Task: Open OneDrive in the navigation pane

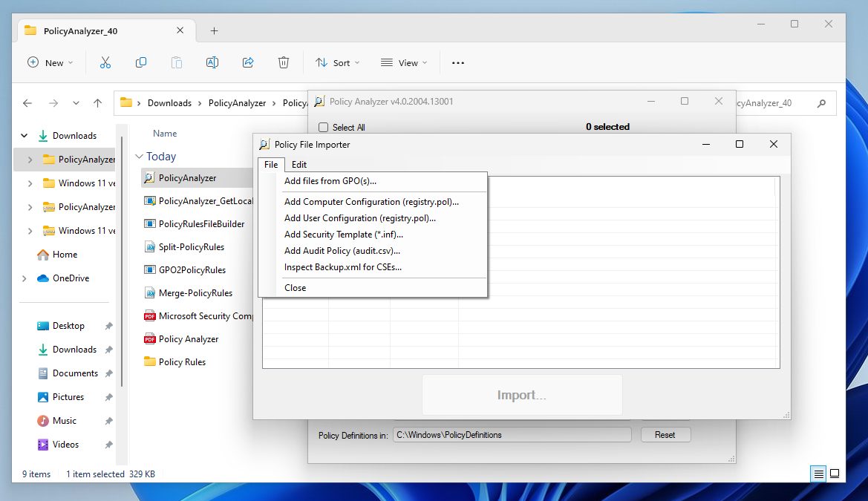Action: coord(63,278)
